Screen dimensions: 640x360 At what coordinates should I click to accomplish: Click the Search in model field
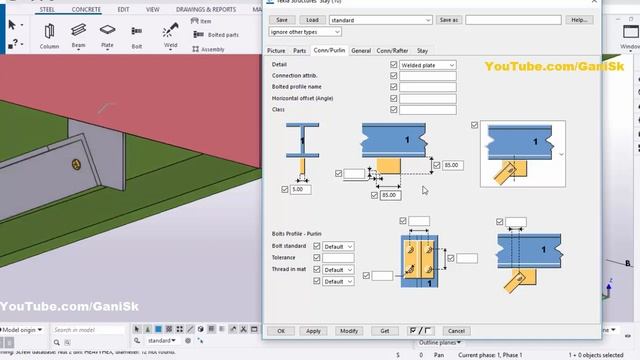tap(88, 329)
